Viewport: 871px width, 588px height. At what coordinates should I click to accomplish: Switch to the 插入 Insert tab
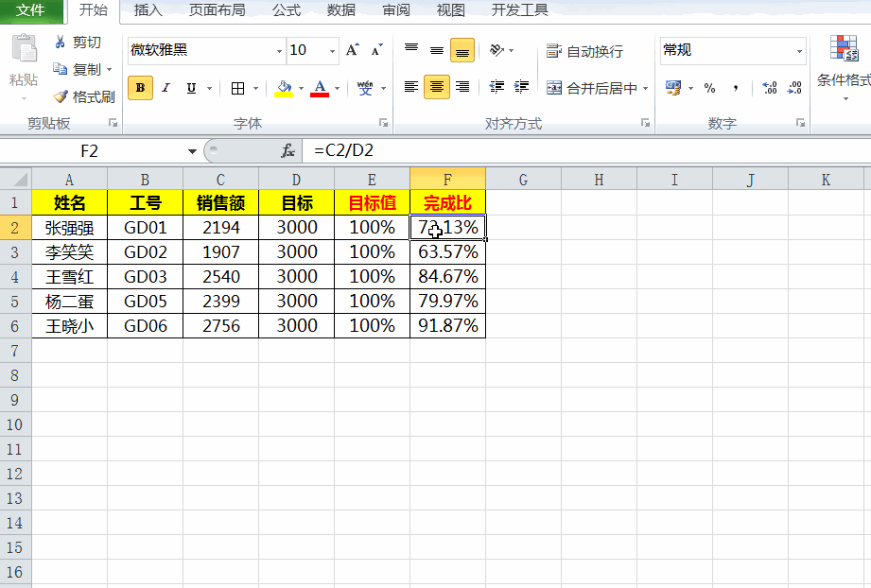(148, 10)
